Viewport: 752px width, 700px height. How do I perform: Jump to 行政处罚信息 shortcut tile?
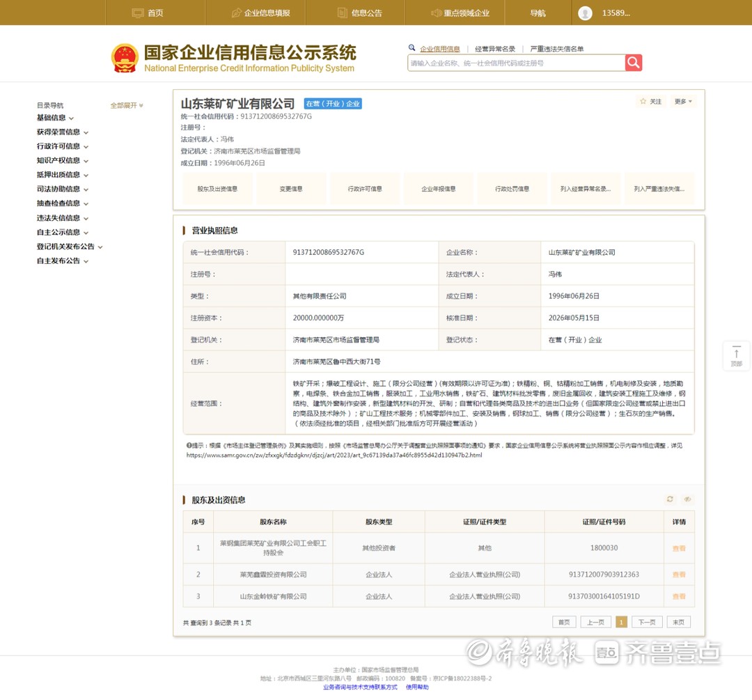pyautogui.click(x=512, y=189)
